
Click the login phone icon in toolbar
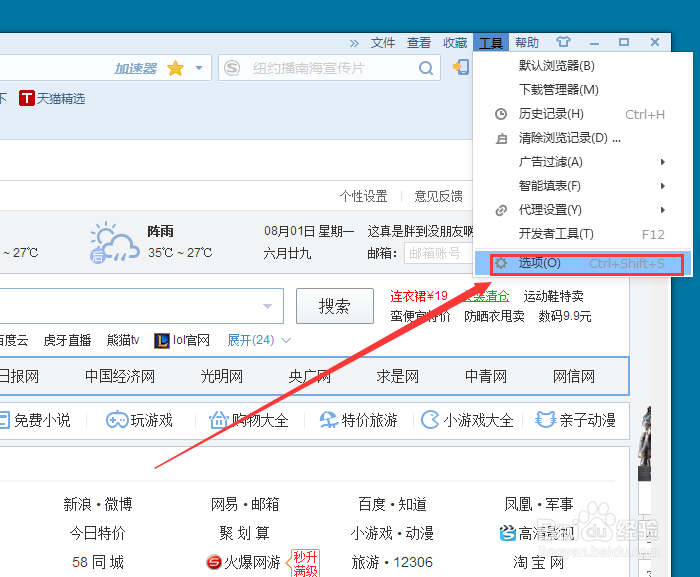[x=461, y=67]
